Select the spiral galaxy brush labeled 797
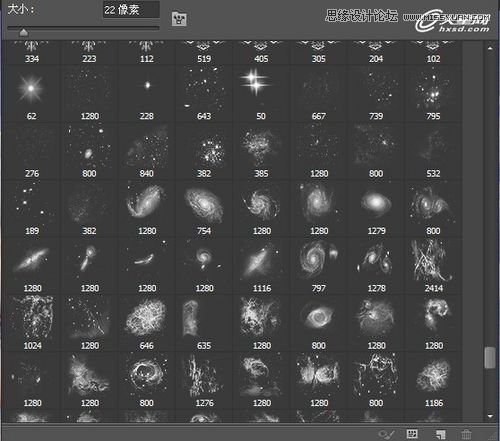This screenshot has height=441, width=500. click(319, 266)
